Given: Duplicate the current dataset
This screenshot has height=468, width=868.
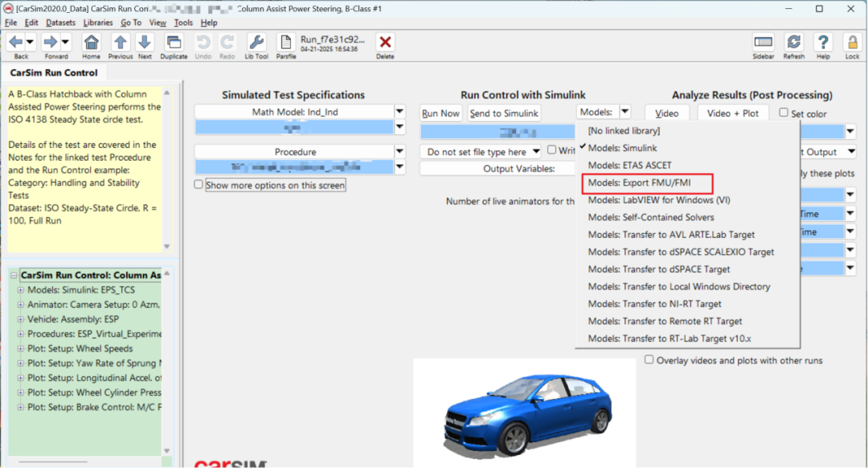Looking at the screenshot, I should [174, 42].
